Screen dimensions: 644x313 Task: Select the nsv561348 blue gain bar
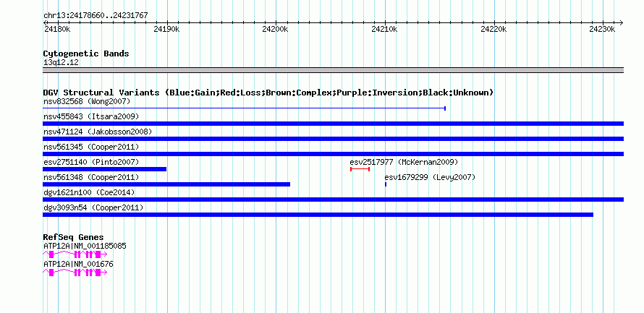[166, 184]
